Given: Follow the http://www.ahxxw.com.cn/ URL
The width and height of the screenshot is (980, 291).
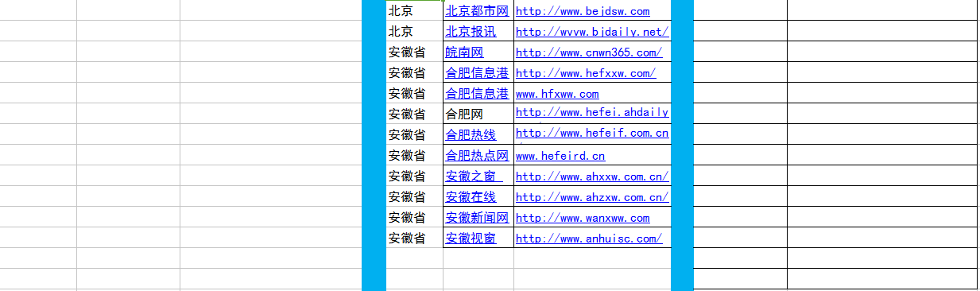Looking at the screenshot, I should point(592,177).
